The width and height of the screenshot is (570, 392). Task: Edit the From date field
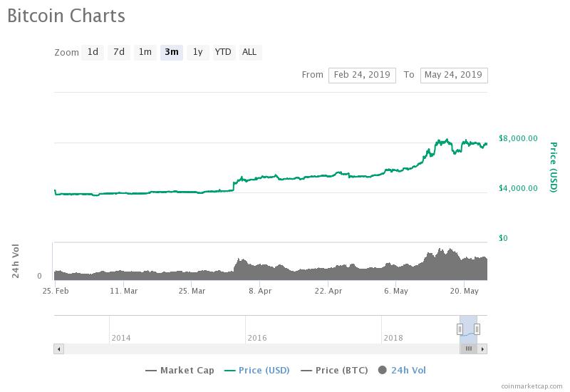(x=362, y=75)
